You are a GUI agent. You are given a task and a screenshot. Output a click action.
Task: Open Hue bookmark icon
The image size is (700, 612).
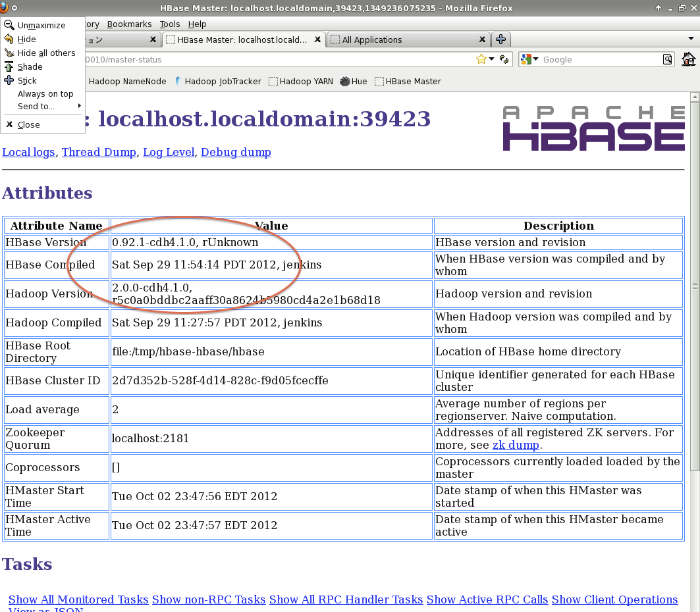pos(344,81)
